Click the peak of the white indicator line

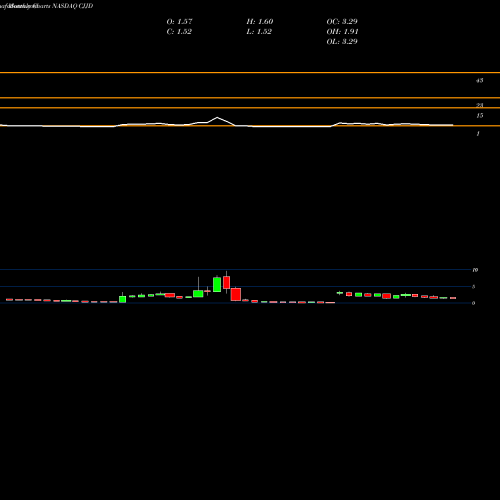pos(217,117)
